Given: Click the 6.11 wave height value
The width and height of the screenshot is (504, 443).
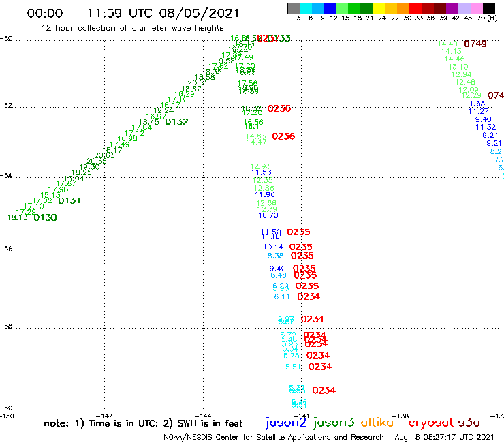Looking at the screenshot, I should (x=282, y=297).
